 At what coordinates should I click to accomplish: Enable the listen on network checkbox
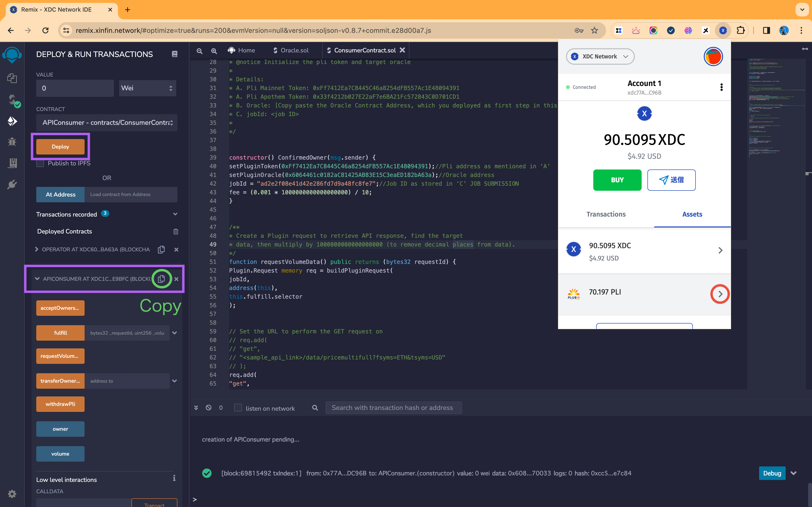(x=238, y=408)
